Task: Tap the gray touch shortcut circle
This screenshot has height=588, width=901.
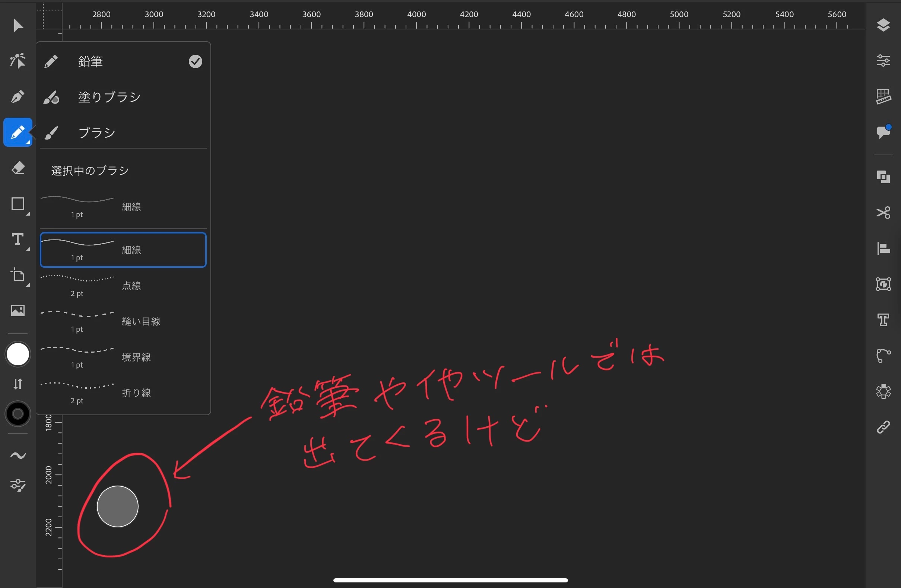Action: pos(118,506)
